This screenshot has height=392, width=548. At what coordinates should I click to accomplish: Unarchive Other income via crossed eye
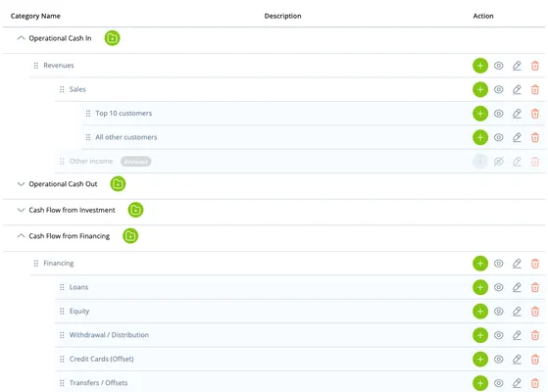pyautogui.click(x=499, y=162)
